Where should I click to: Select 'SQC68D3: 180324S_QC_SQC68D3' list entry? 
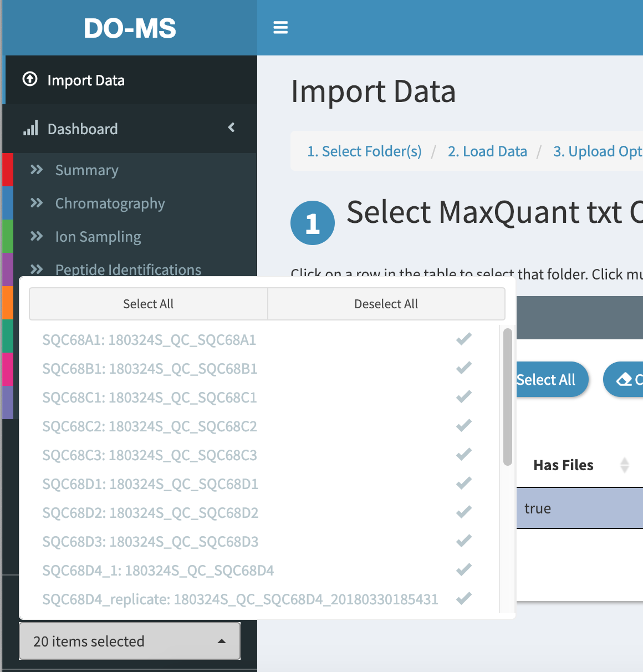click(x=150, y=541)
